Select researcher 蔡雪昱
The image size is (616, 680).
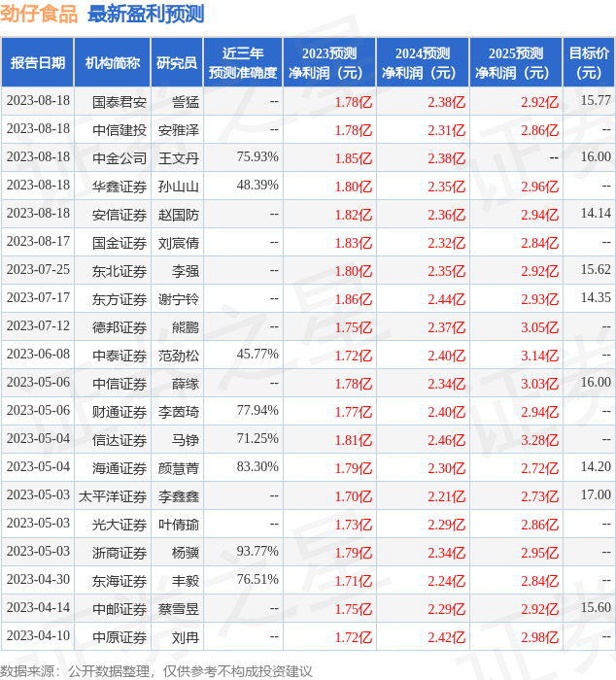point(179,609)
